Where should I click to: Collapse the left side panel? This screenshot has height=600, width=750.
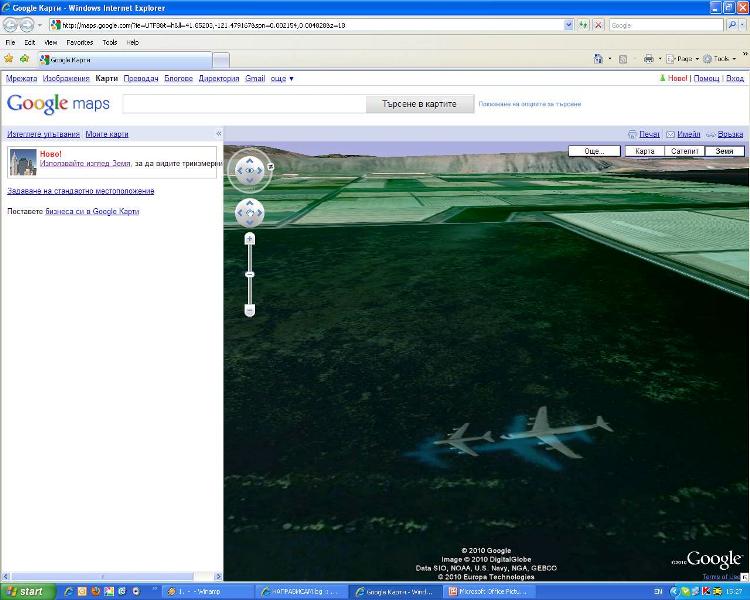[218, 134]
